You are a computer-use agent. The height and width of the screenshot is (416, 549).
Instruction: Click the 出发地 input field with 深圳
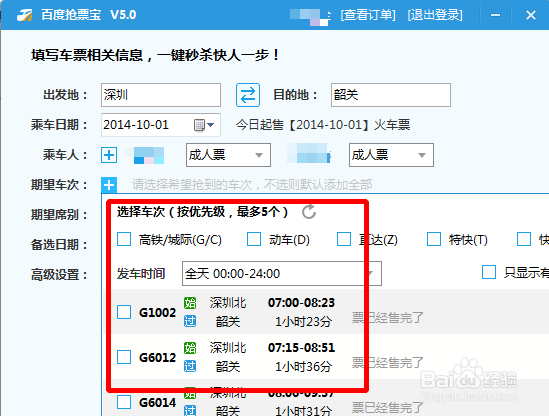[x=161, y=95]
